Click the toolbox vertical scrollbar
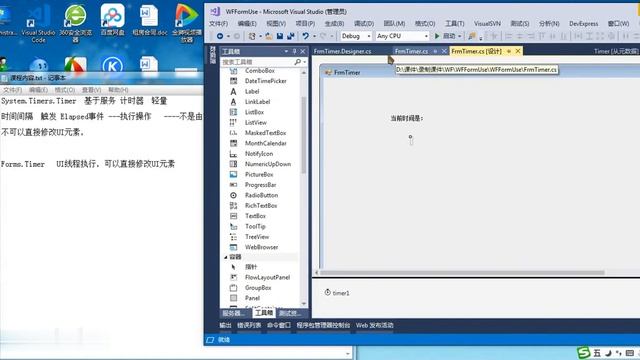The width and height of the screenshot is (640, 360). click(303, 135)
